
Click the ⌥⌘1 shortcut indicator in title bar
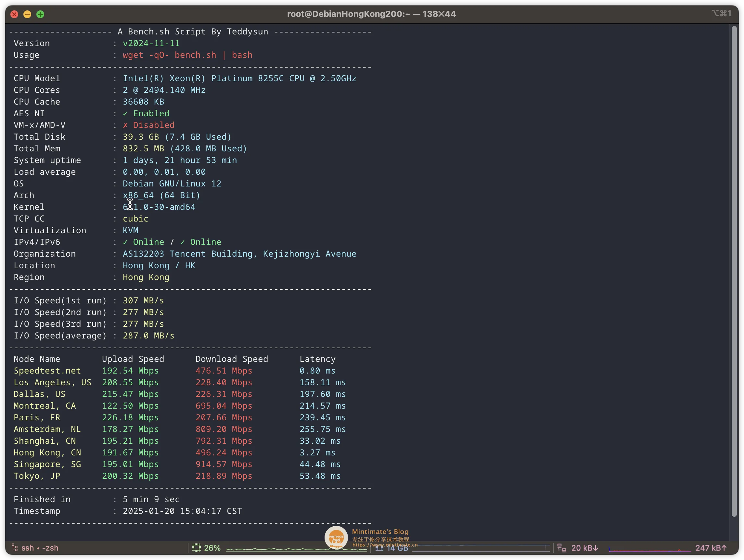coord(721,13)
